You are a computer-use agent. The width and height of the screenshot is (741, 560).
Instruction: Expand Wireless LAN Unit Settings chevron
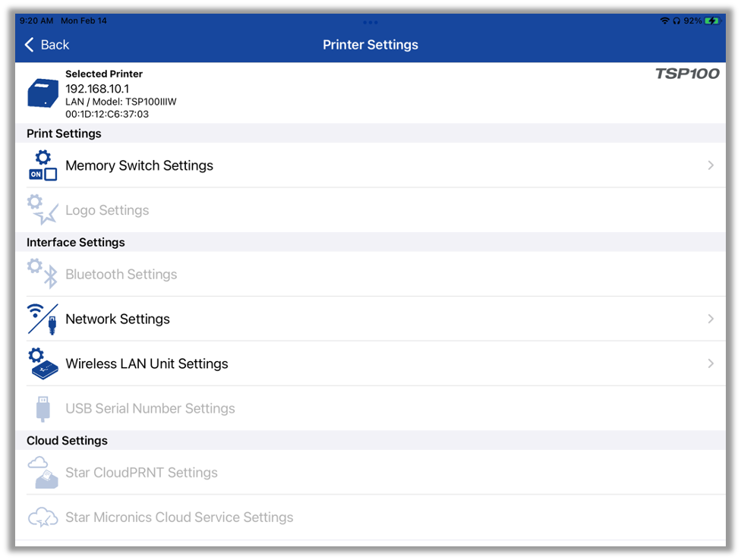point(711,363)
